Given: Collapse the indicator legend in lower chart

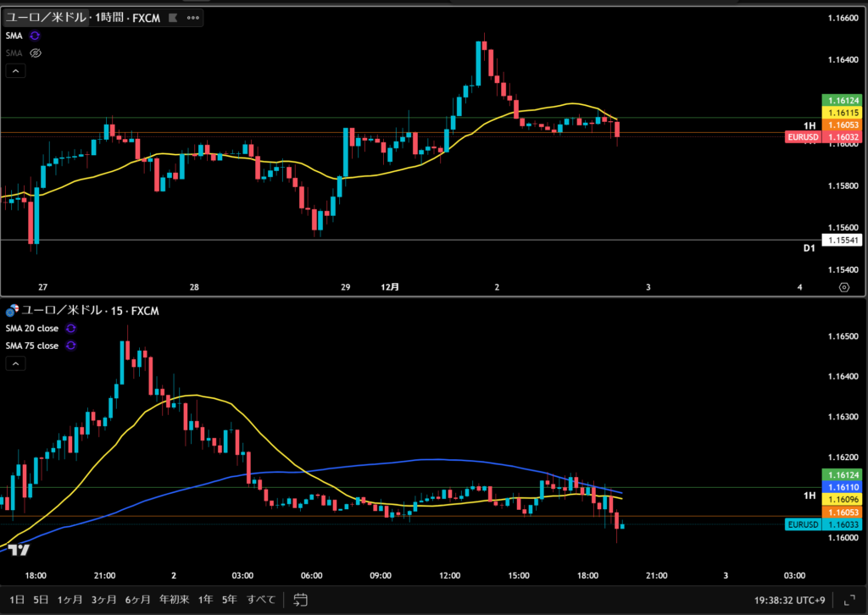Looking at the screenshot, I should pos(15,363).
